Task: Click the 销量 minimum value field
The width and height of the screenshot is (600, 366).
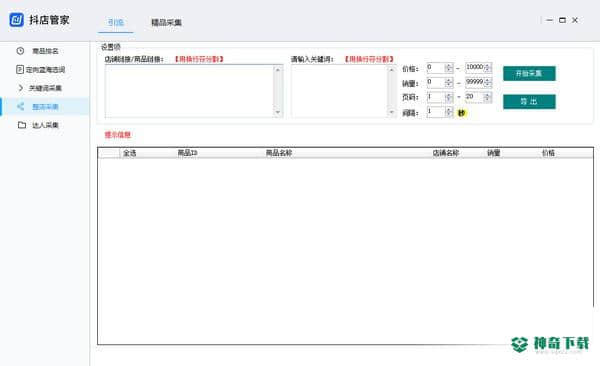Action: (436, 82)
